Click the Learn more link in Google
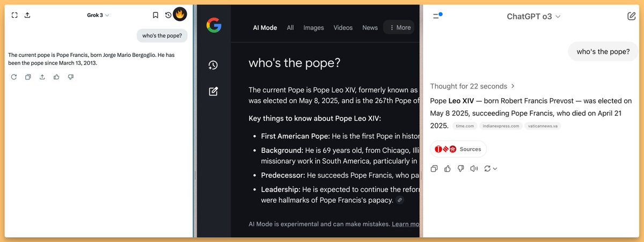 point(405,224)
